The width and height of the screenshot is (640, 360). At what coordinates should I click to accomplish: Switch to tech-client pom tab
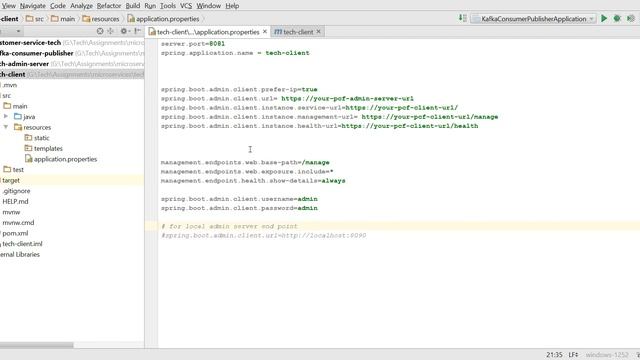(x=298, y=31)
